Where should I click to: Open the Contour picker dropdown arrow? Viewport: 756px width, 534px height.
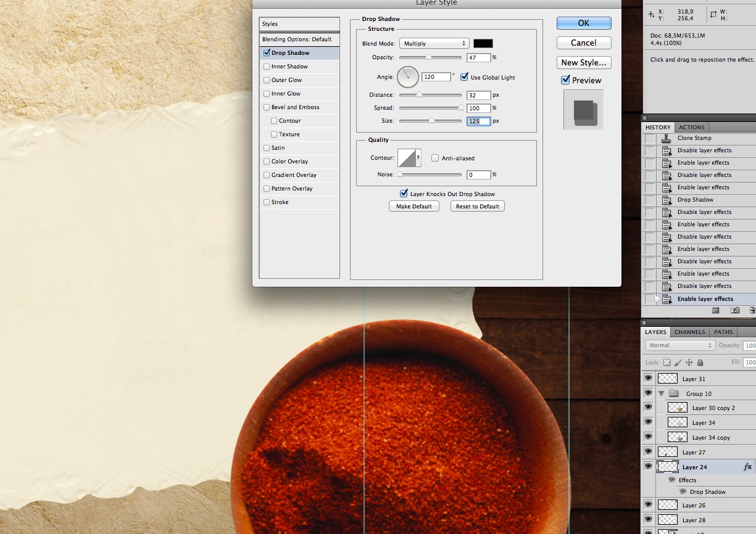point(418,158)
